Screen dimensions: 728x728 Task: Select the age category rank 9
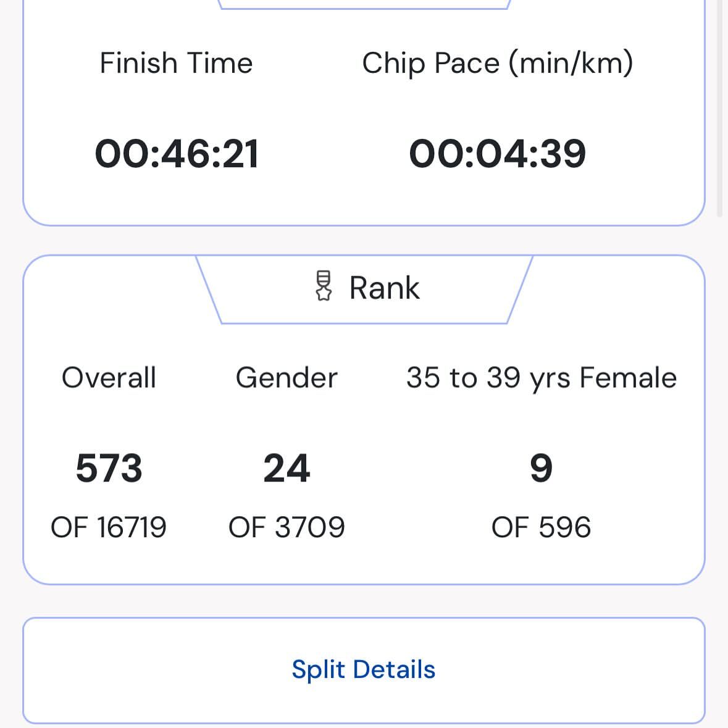tap(542, 468)
